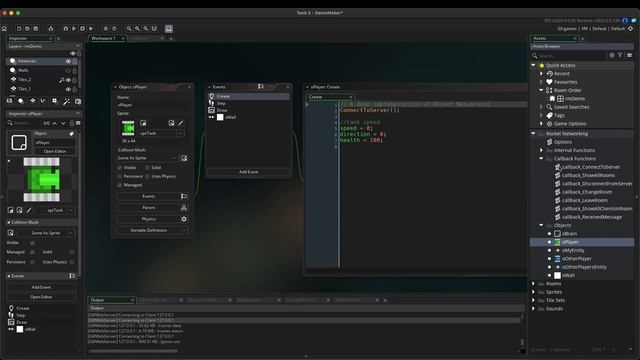Image resolution: width=640 pixels, height=360 pixels.
Task: Select the Create tab in code editor
Action: pyautogui.click(x=330, y=97)
